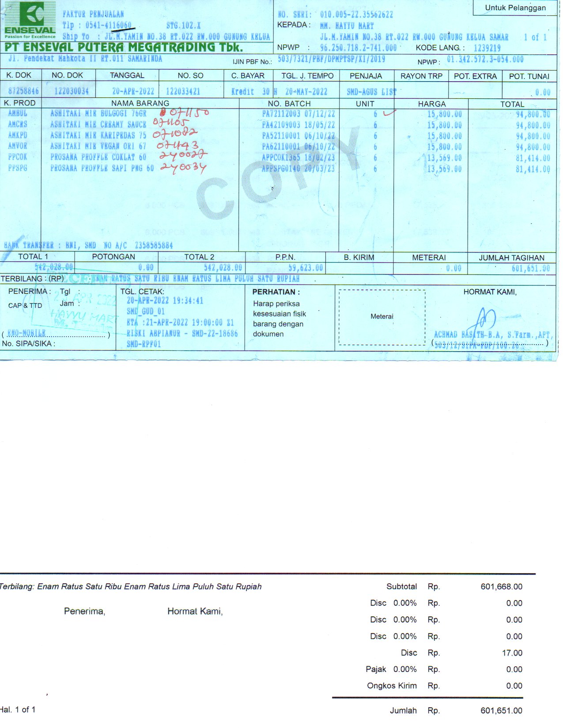Select the NO. BATCH column header
Viewport: 563px width, 728px height.
click(289, 104)
